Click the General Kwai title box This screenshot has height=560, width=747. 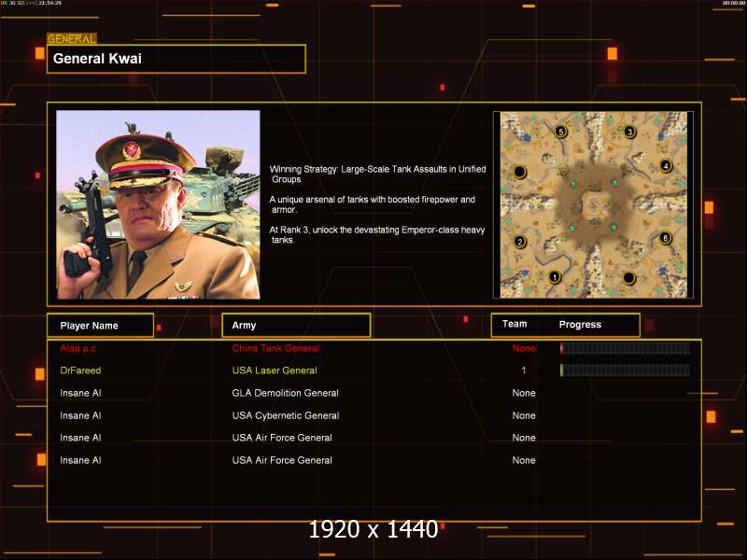[176, 59]
